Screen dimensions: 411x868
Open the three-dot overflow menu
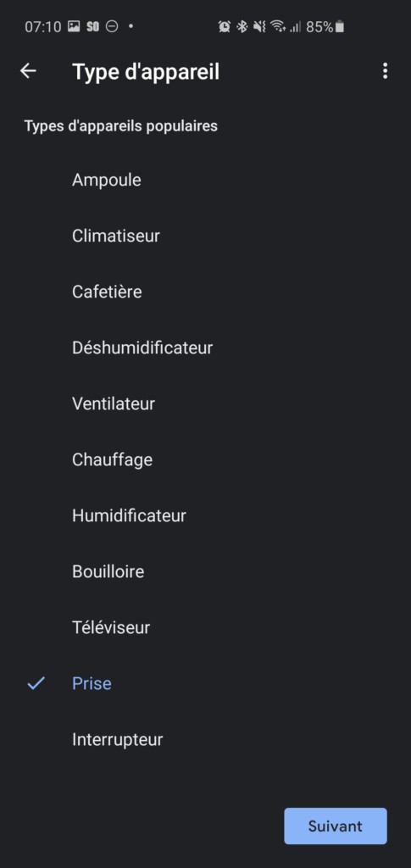point(385,71)
